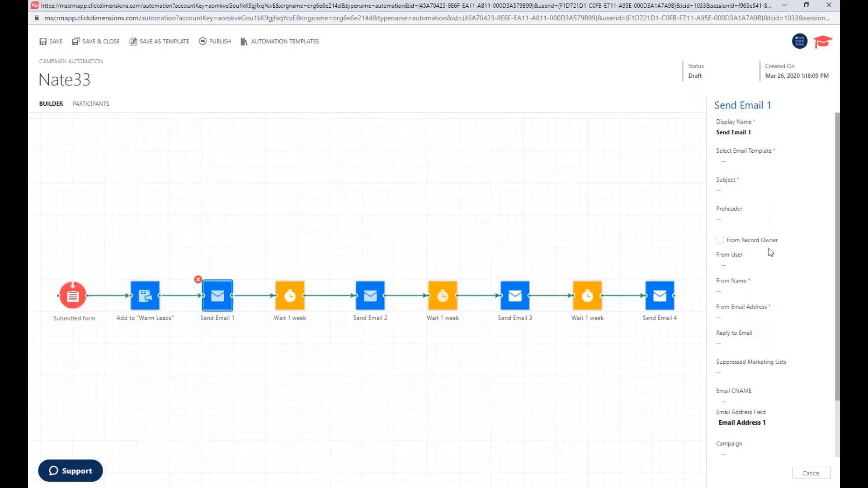Select the Add to "Warm Leads" node
This screenshot has height=488, width=868.
(x=145, y=296)
